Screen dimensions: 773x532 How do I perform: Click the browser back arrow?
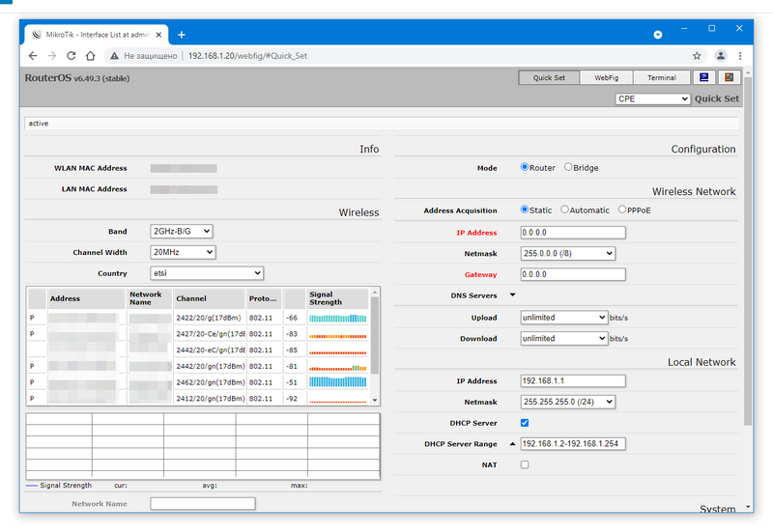pos(33,56)
